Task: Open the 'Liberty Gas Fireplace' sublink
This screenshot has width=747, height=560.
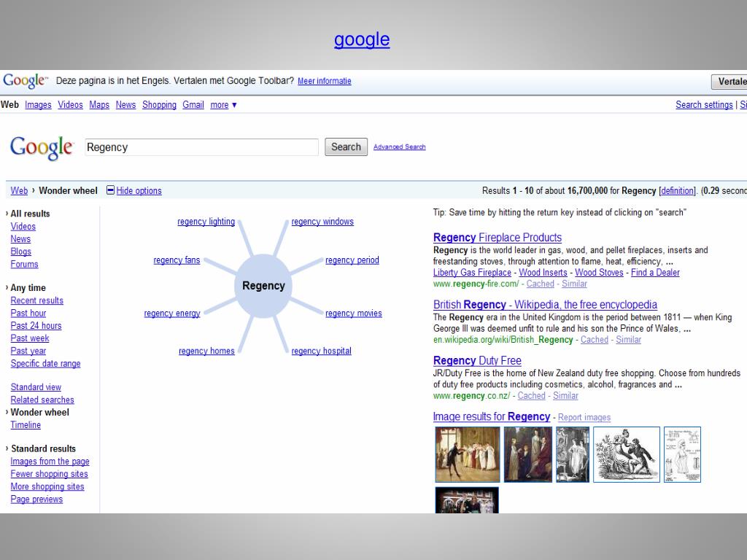Action: [x=472, y=273]
